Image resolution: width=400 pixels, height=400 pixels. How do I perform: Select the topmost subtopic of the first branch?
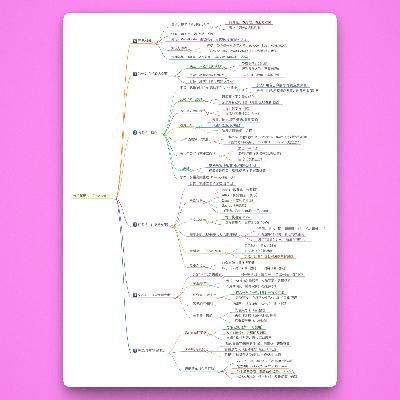(190, 25)
